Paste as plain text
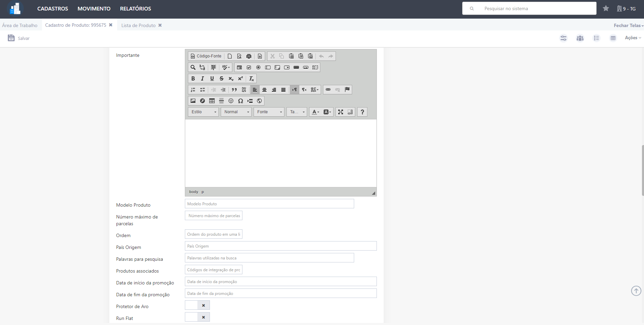Screen dimensions: 644x325 pos(301,56)
